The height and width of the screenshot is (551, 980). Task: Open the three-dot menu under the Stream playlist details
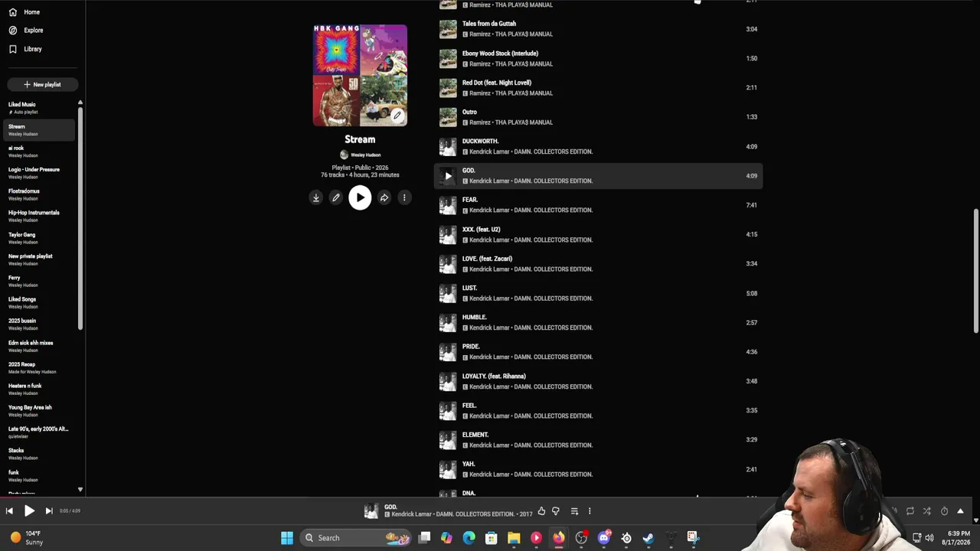pos(404,197)
